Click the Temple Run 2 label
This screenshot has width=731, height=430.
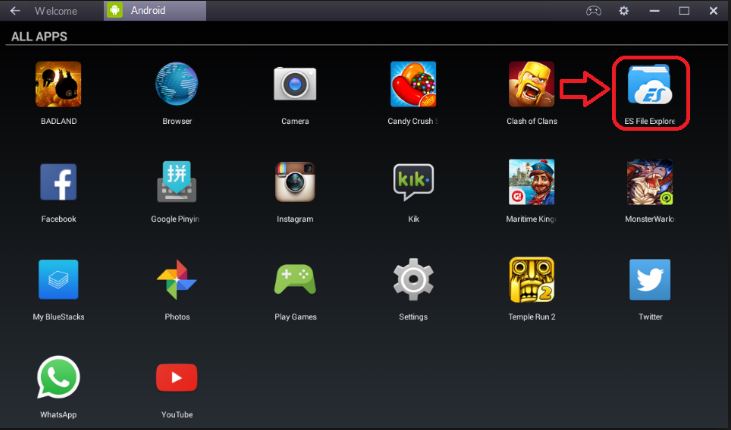tap(531, 317)
